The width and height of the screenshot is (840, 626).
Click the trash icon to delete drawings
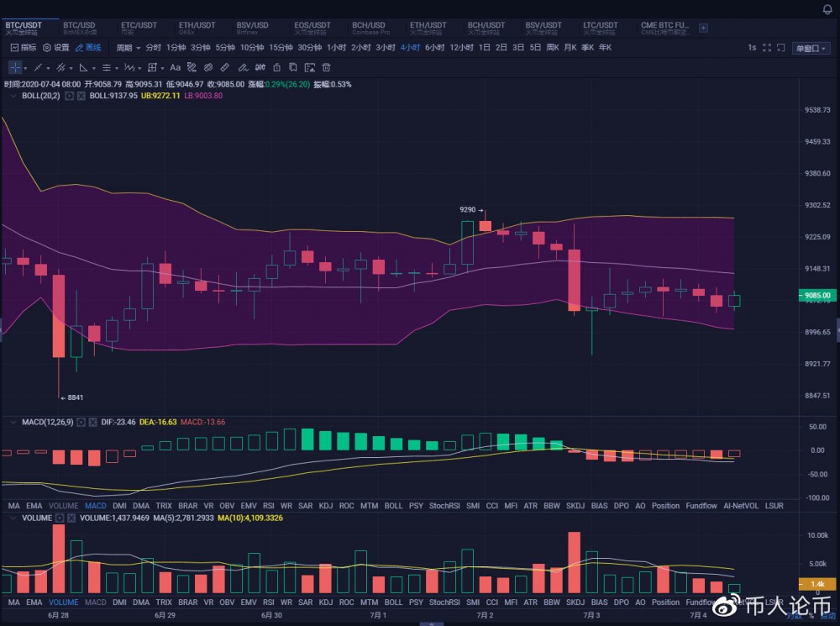326,67
